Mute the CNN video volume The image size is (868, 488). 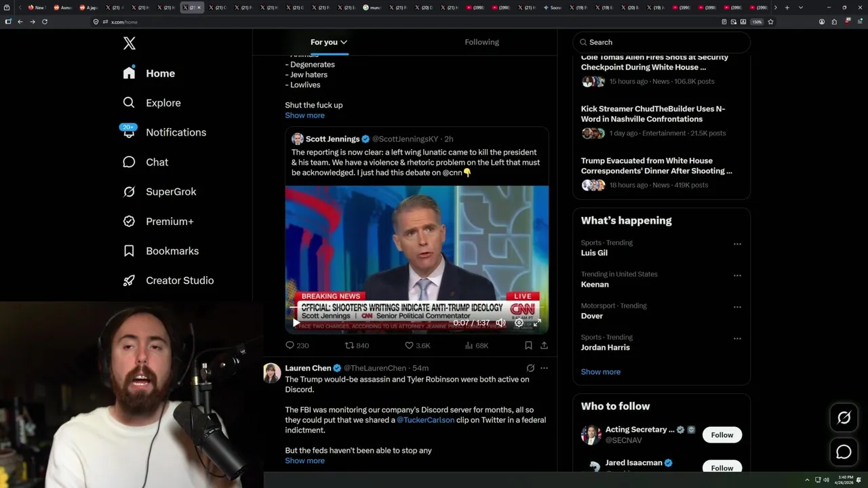coord(500,323)
